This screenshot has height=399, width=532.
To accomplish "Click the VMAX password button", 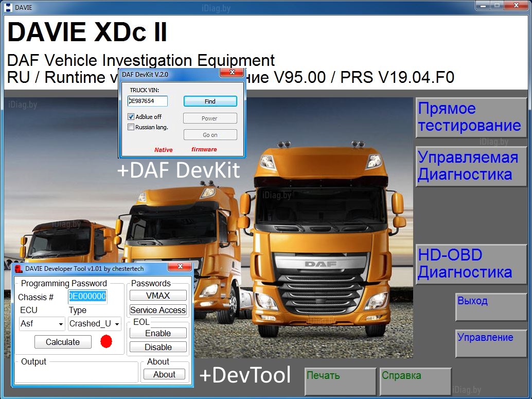I will click(158, 296).
